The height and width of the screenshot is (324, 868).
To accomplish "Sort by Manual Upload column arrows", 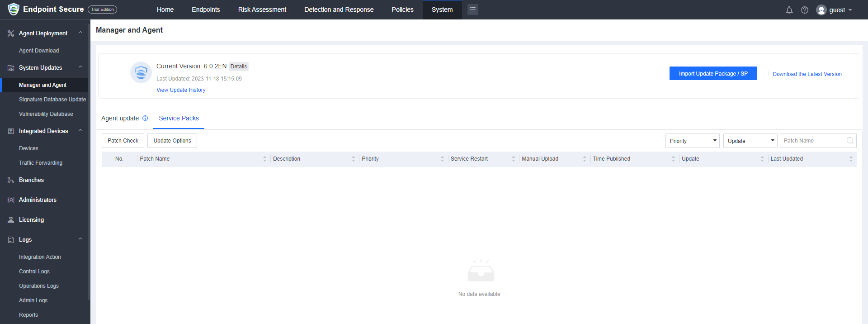I will pyautogui.click(x=585, y=159).
